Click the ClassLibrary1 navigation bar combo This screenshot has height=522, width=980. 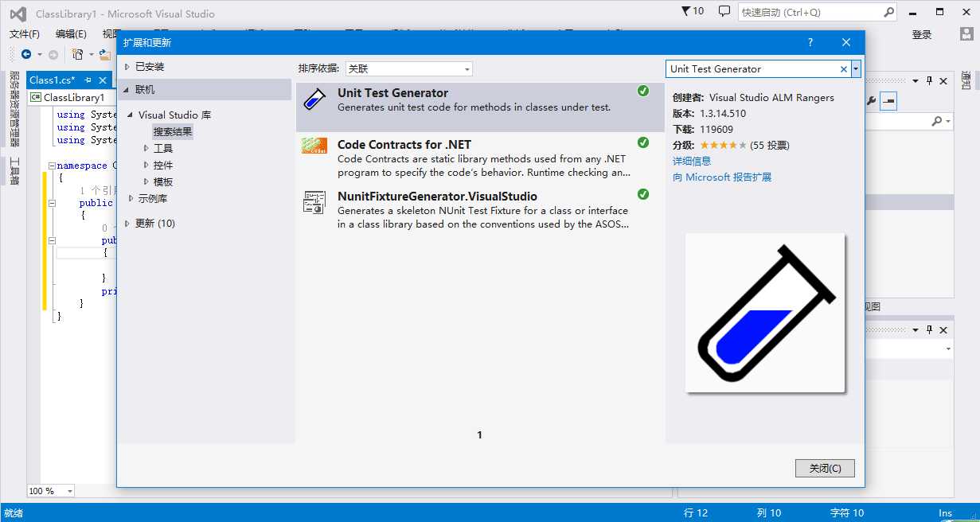[72, 97]
